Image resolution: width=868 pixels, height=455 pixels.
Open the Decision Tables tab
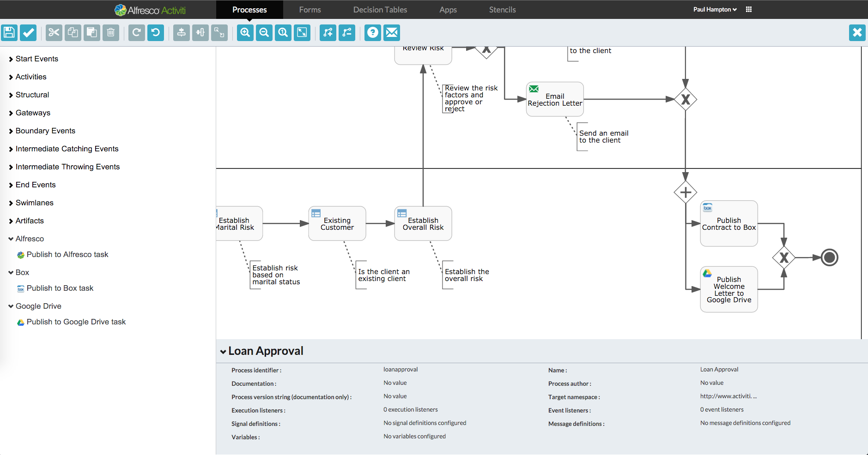380,10
